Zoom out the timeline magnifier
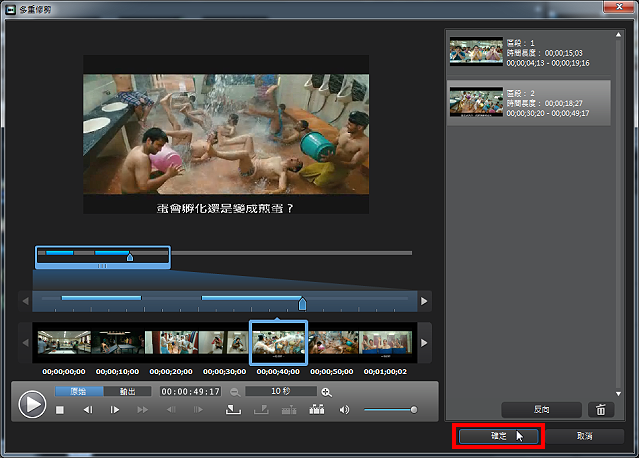This screenshot has height=458, width=639. click(x=235, y=392)
